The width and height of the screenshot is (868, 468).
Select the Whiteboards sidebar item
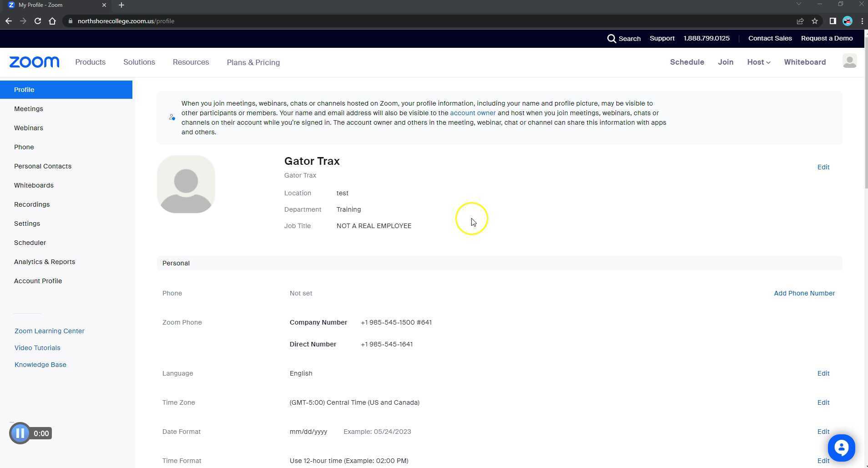click(x=34, y=185)
